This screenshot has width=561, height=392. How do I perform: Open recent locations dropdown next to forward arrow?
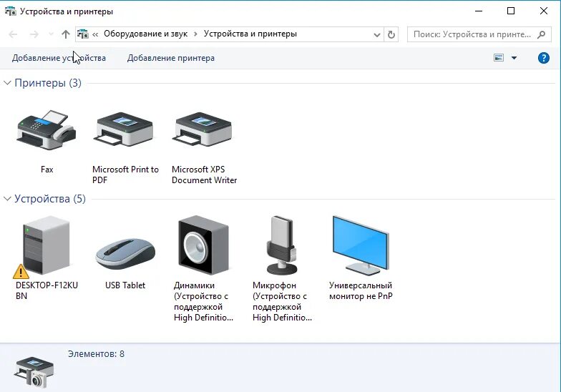(52, 34)
